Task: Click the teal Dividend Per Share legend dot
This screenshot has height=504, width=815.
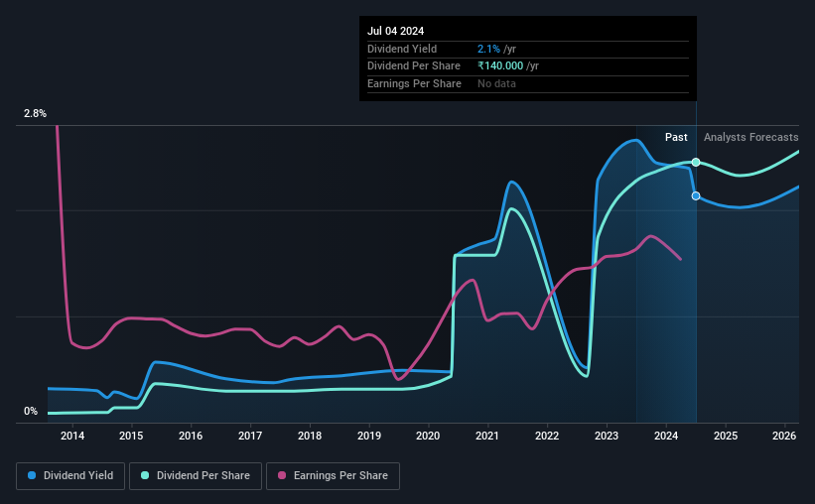Action: [145, 476]
